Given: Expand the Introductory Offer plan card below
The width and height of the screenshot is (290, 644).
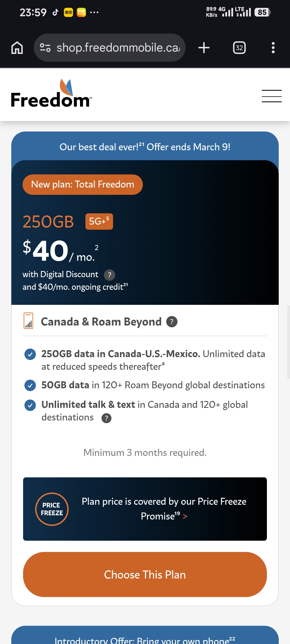Looking at the screenshot, I should click(145, 639).
